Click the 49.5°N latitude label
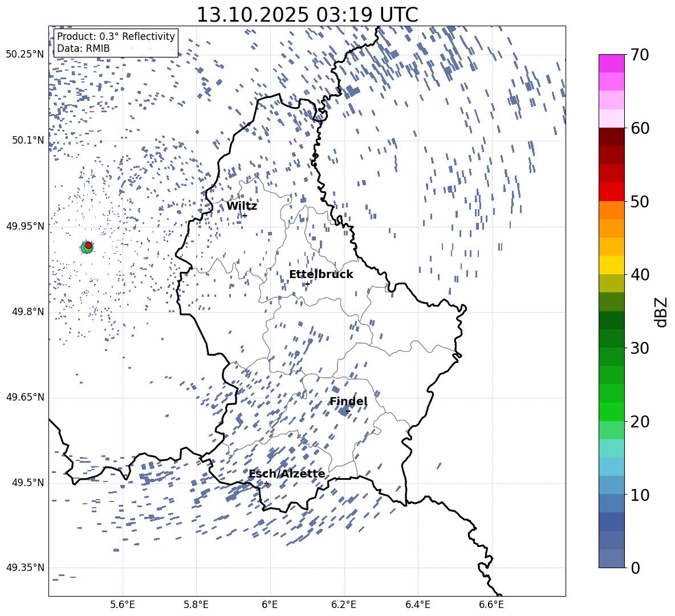Image resolution: width=675 pixels, height=616 pixels. pyautogui.click(x=28, y=483)
